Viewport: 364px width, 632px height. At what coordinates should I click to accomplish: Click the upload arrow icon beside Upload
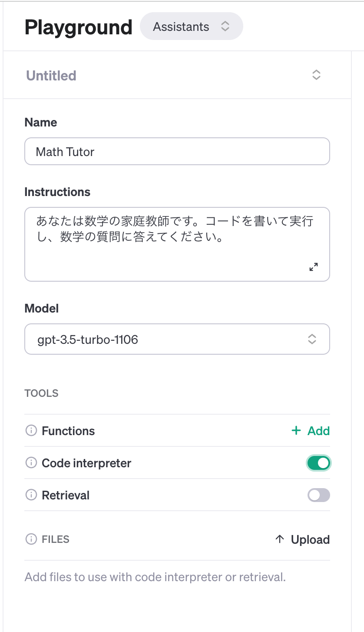tap(279, 539)
